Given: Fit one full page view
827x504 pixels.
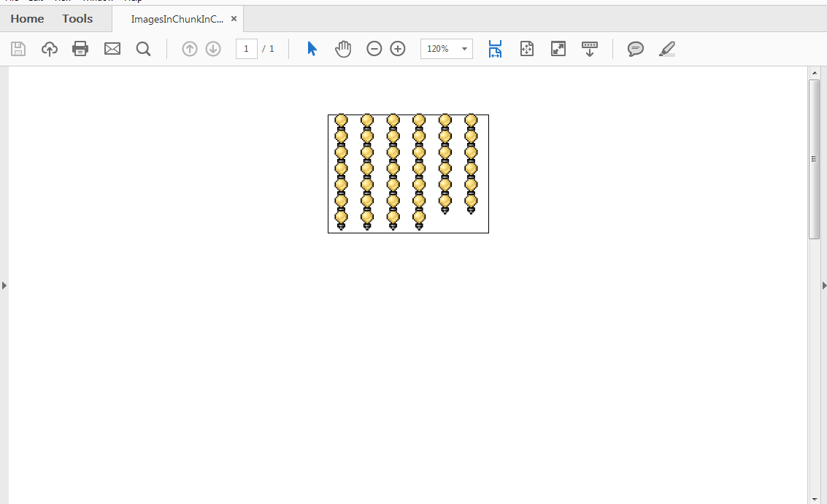Looking at the screenshot, I should (527, 49).
